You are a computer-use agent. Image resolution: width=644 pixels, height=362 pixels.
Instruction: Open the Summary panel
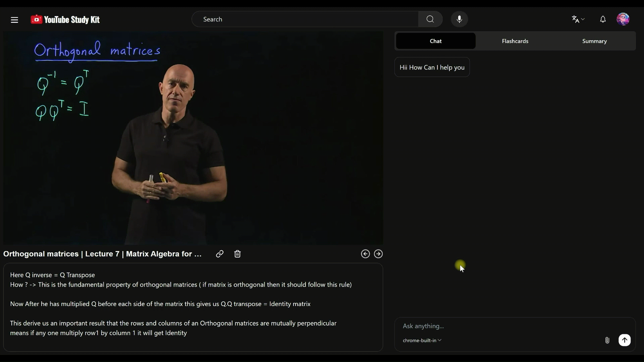point(594,41)
